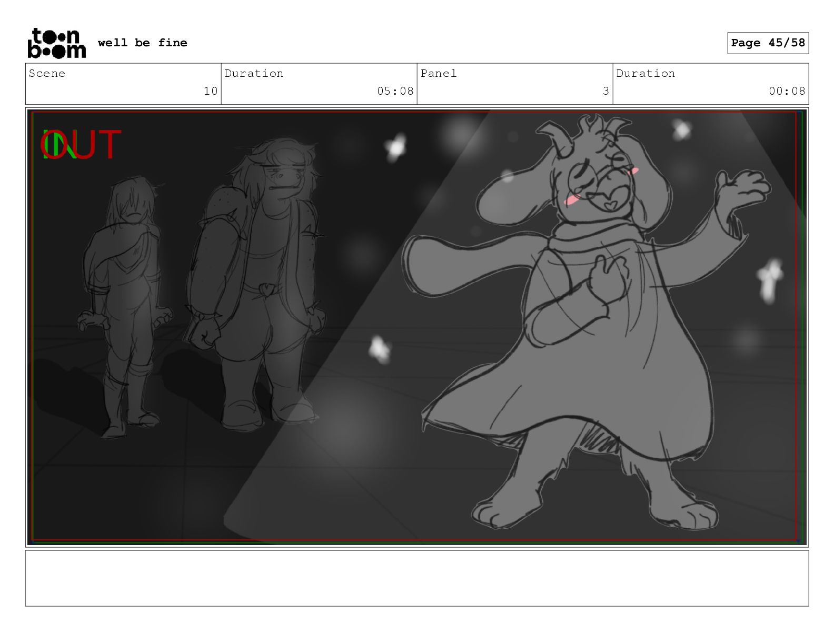Click the sparkle in the spotlight floor area
Viewport: 834px width, 644px height.
pos(379,349)
